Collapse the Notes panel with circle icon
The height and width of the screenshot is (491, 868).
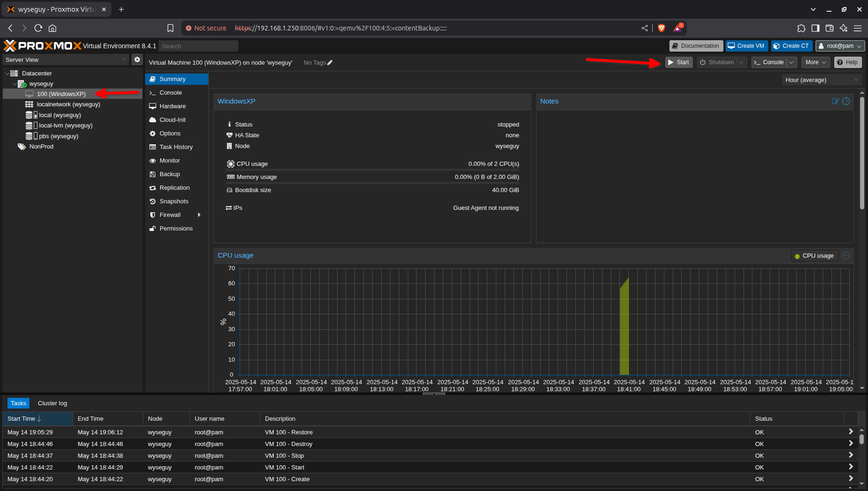pos(846,101)
